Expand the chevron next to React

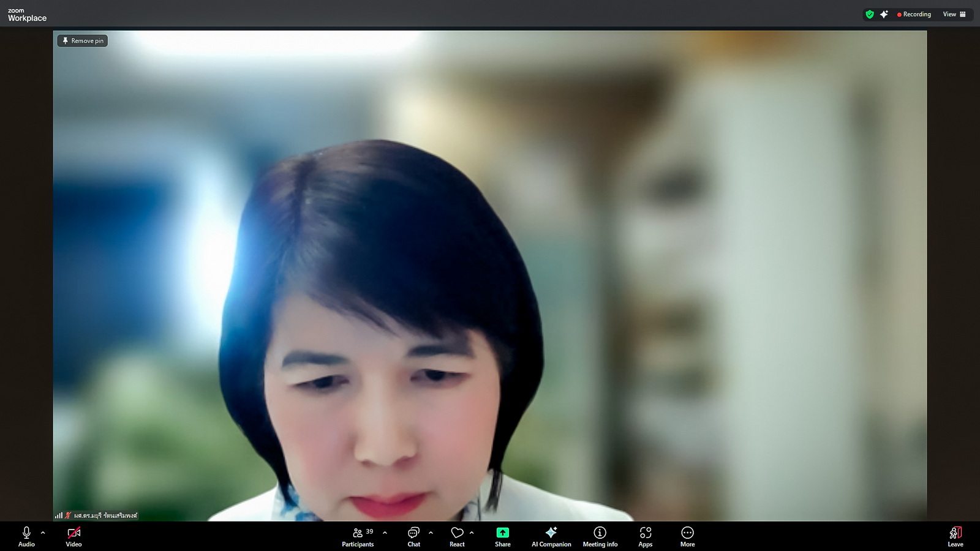tap(472, 533)
